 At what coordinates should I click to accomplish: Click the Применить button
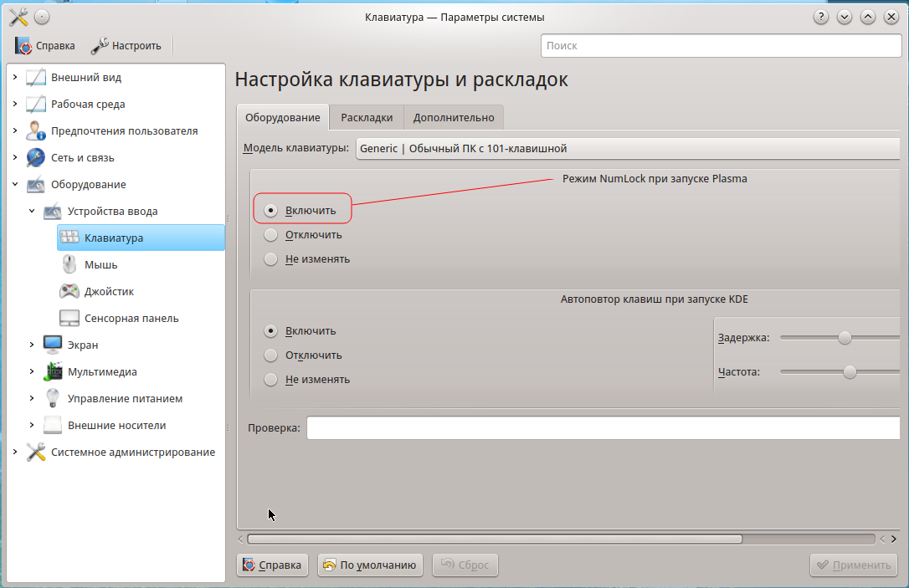(x=854, y=565)
